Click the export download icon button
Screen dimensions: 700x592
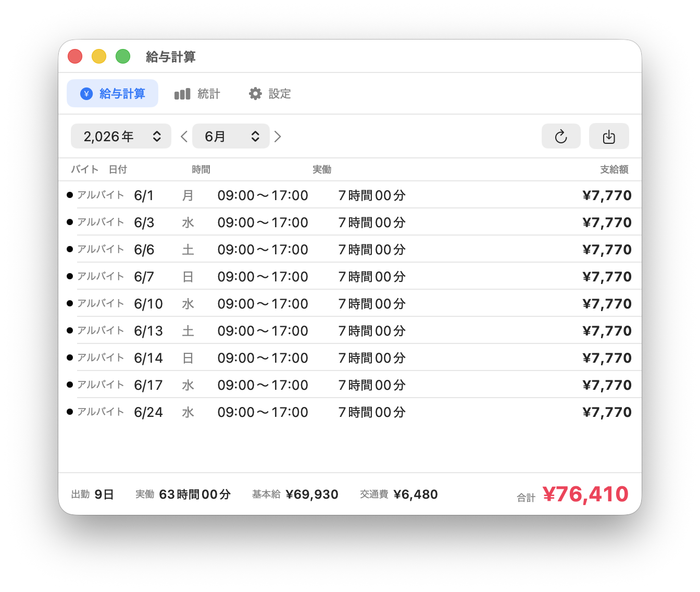pyautogui.click(x=609, y=137)
